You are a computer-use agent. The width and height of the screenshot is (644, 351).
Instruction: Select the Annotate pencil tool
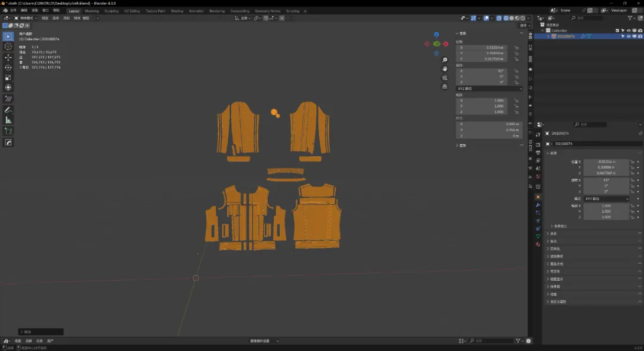[8, 110]
